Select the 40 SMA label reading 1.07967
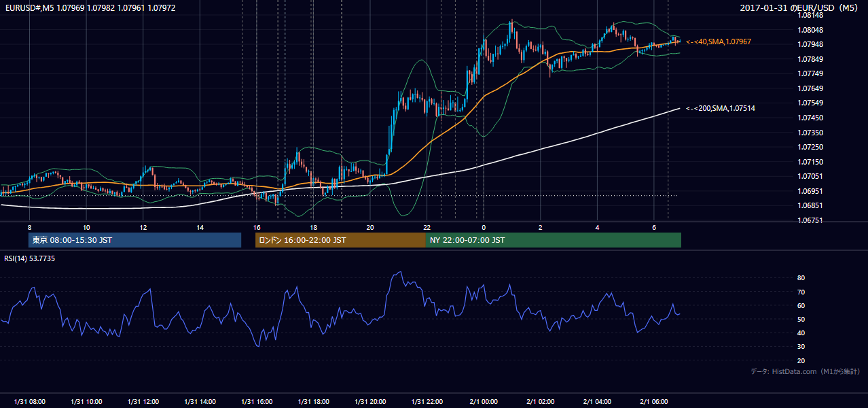 (719, 41)
